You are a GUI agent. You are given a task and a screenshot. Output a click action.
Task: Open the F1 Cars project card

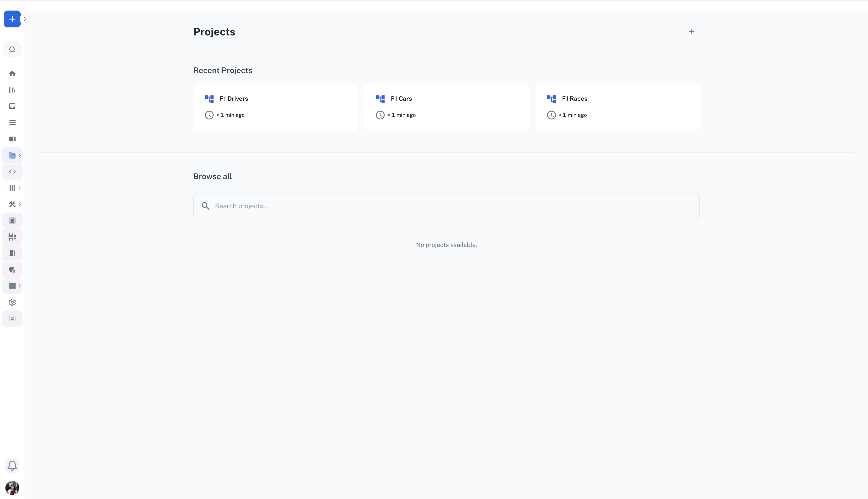[x=446, y=107]
